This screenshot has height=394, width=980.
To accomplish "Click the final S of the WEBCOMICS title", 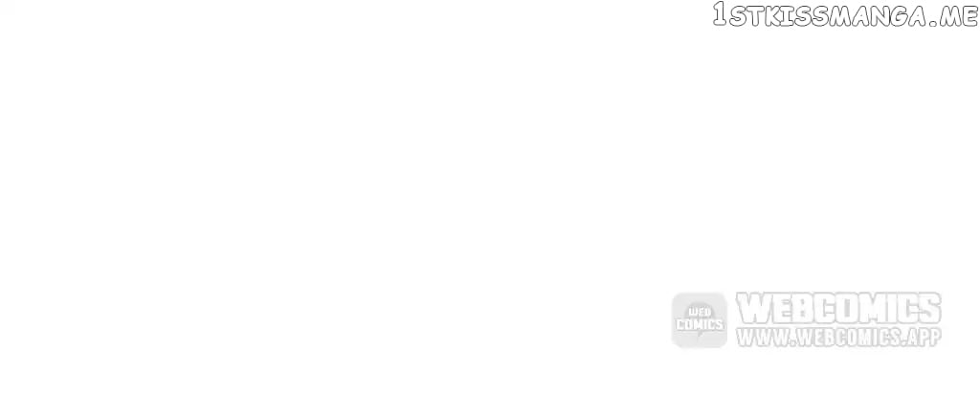I will click(930, 309).
